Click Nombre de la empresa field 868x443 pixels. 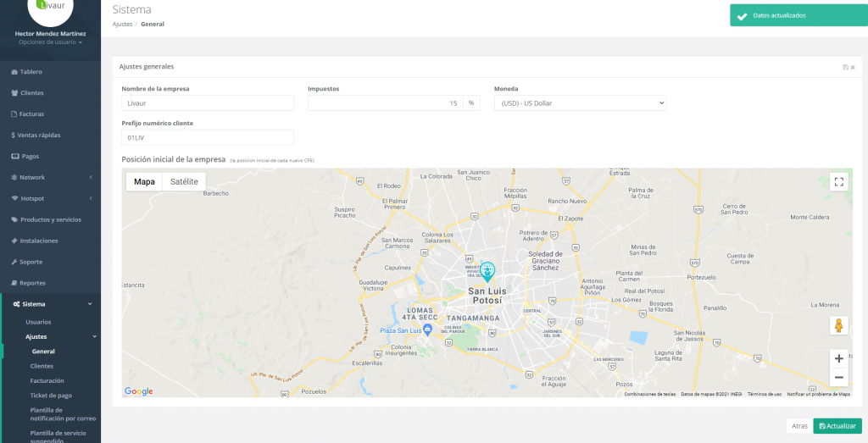208,102
